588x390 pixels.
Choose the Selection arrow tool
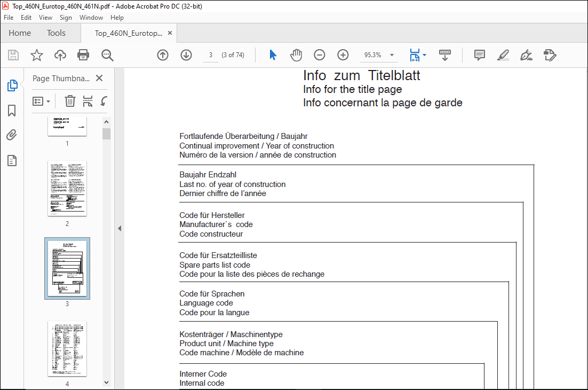click(x=273, y=55)
